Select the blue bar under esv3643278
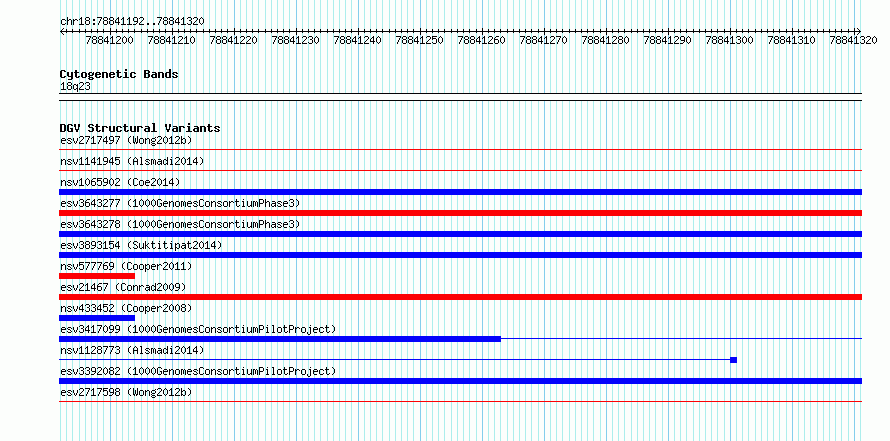The height and width of the screenshot is (441, 890). [460, 234]
